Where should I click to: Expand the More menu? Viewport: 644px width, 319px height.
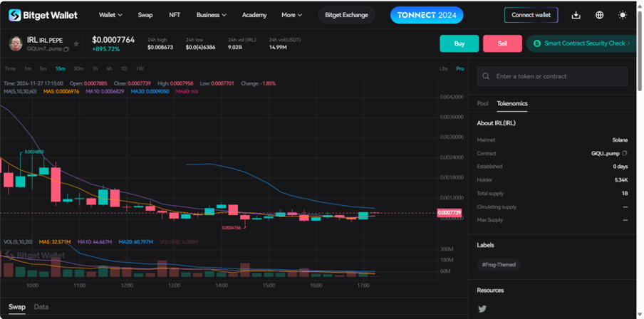click(x=291, y=15)
